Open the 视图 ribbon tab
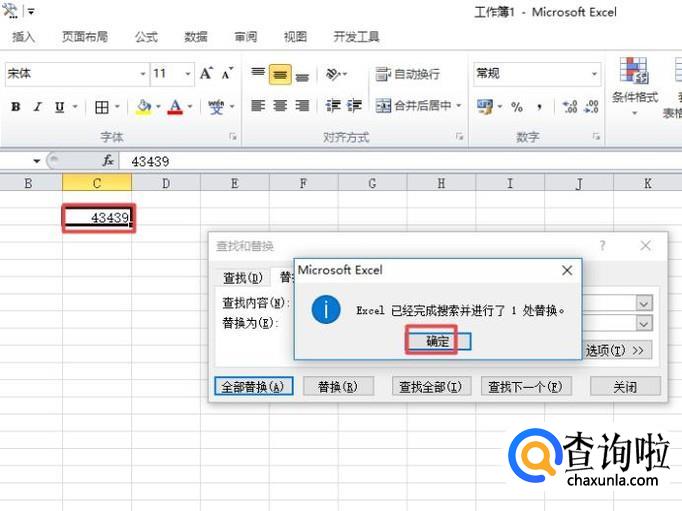This screenshot has height=511, width=682. point(295,37)
